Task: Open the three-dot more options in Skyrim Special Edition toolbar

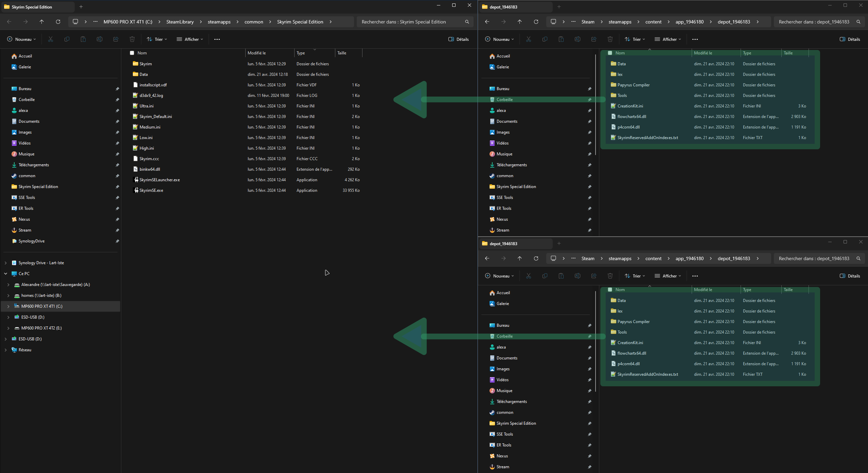Action: (217, 39)
